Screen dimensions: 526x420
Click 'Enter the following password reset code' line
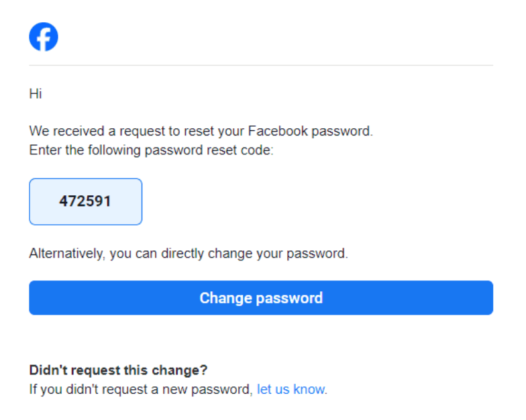(x=152, y=150)
